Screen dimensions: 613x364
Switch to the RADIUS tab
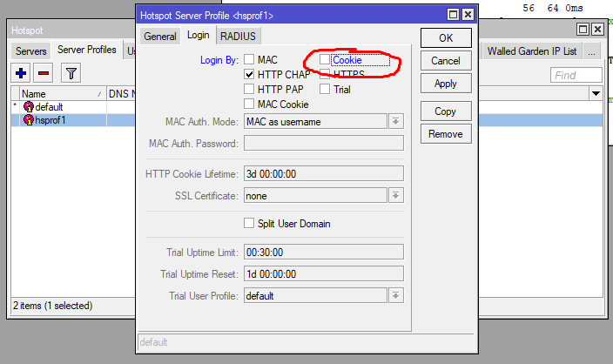point(238,36)
